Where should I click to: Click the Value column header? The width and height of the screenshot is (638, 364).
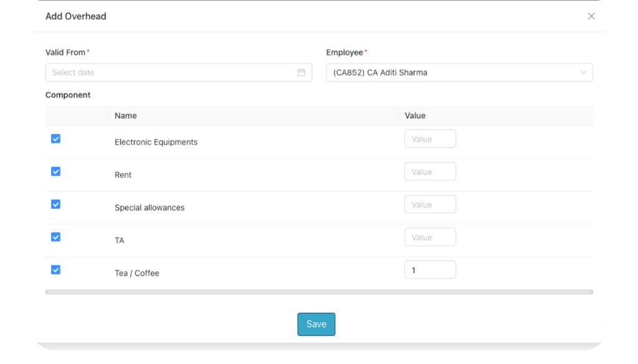pyautogui.click(x=415, y=115)
